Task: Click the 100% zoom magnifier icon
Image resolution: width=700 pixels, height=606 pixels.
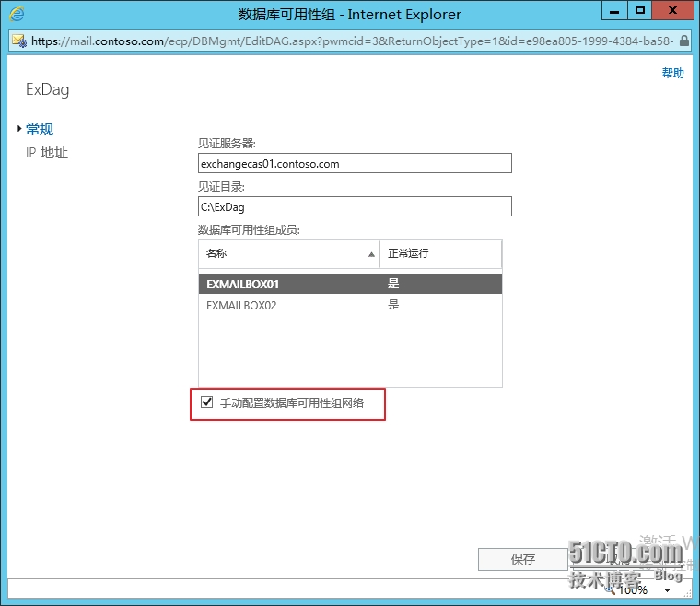Action: tap(611, 589)
